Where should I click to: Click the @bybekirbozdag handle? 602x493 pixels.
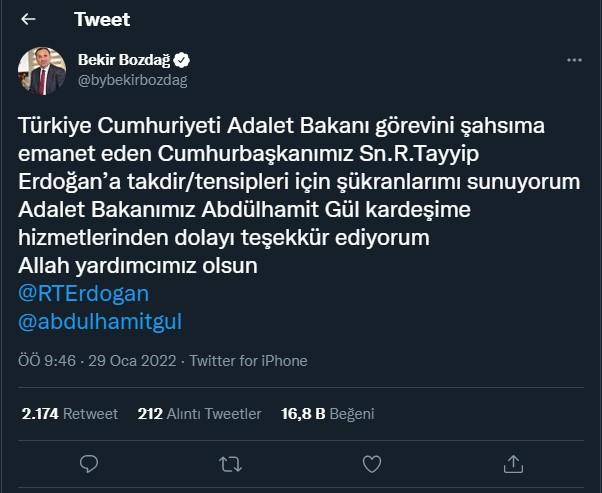tap(132, 79)
